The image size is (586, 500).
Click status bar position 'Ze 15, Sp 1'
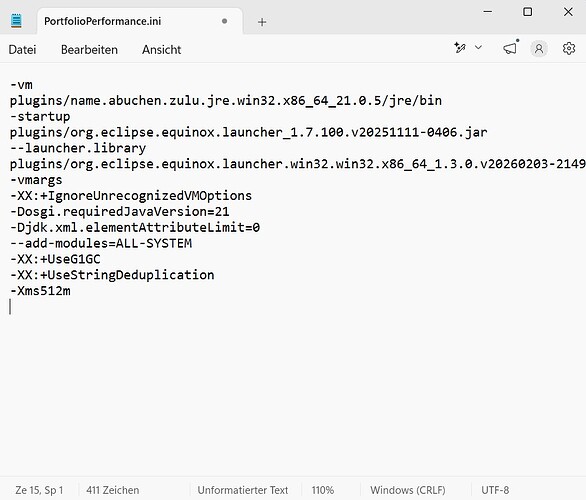[x=39, y=490]
